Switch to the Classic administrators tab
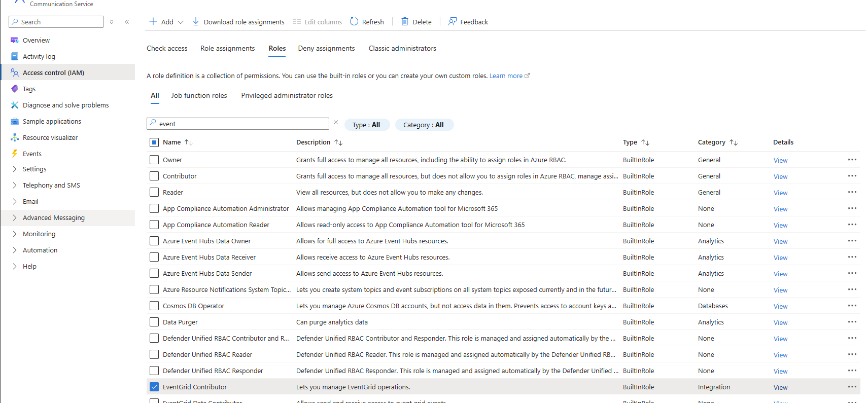Viewport: 868px width, 403px height. (x=402, y=48)
